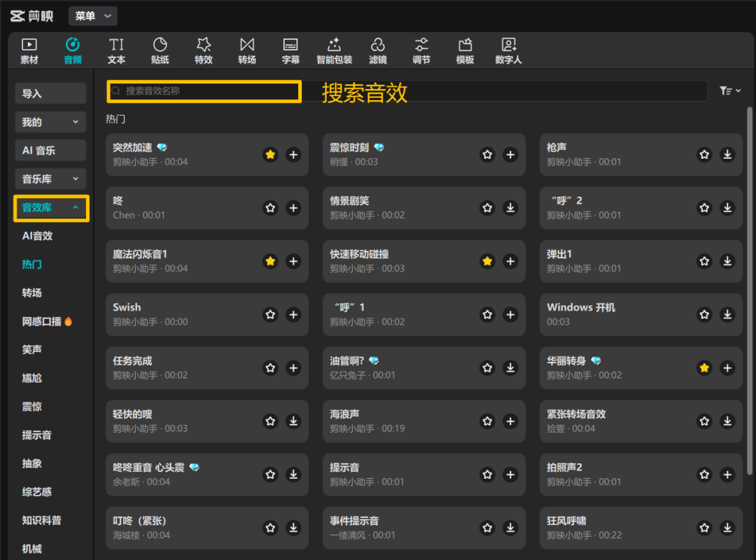Add Swish sound to timeline
756x560 pixels.
[293, 314]
